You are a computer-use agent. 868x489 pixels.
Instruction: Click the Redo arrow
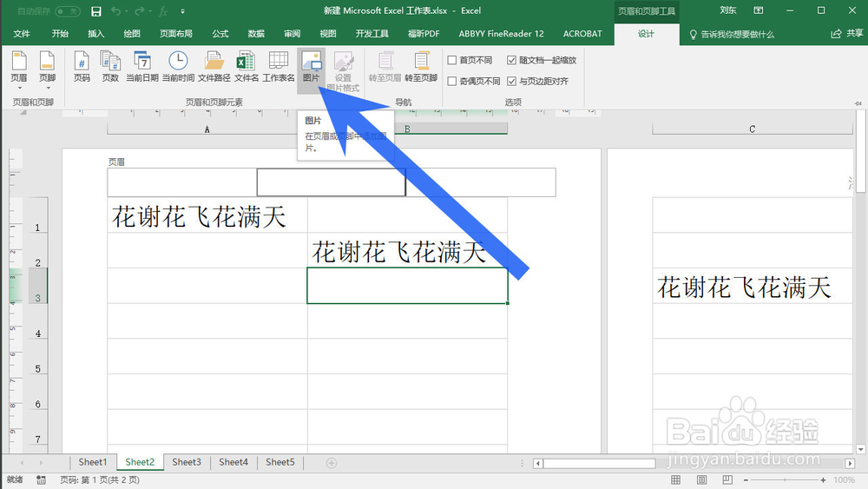pos(140,11)
